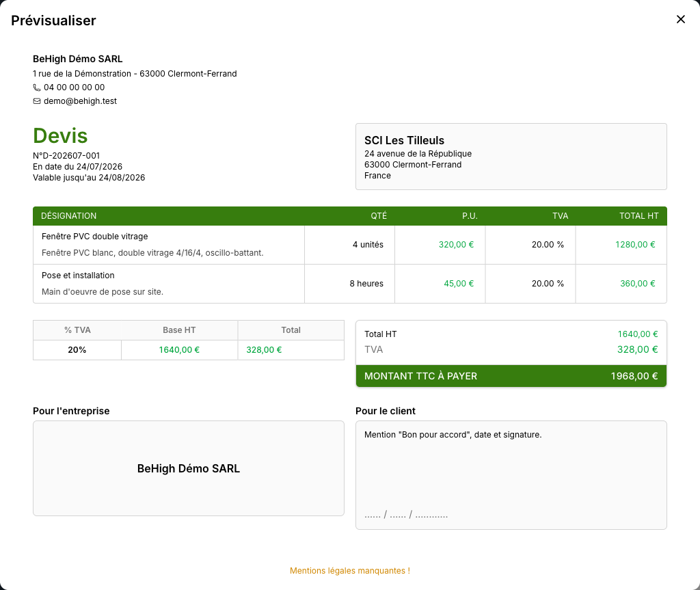Click the TOTAL HT column header
Image resolution: width=700 pixels, height=590 pixels.
[639, 216]
